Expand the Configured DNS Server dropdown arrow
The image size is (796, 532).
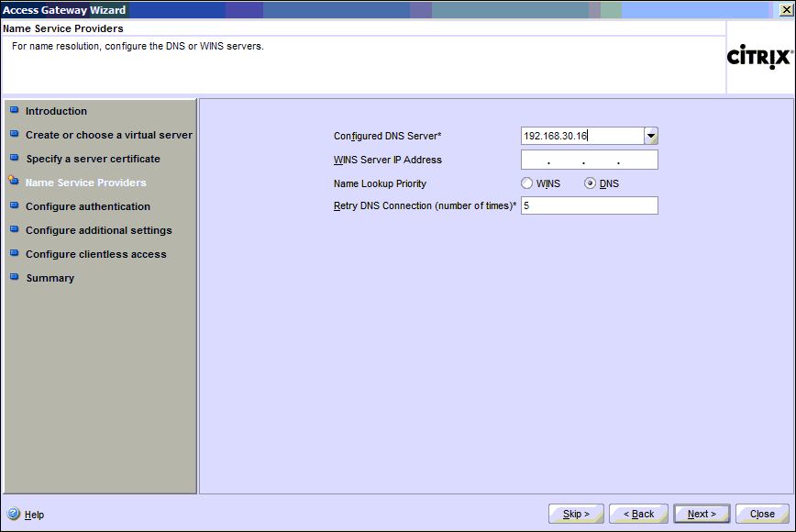pos(650,136)
